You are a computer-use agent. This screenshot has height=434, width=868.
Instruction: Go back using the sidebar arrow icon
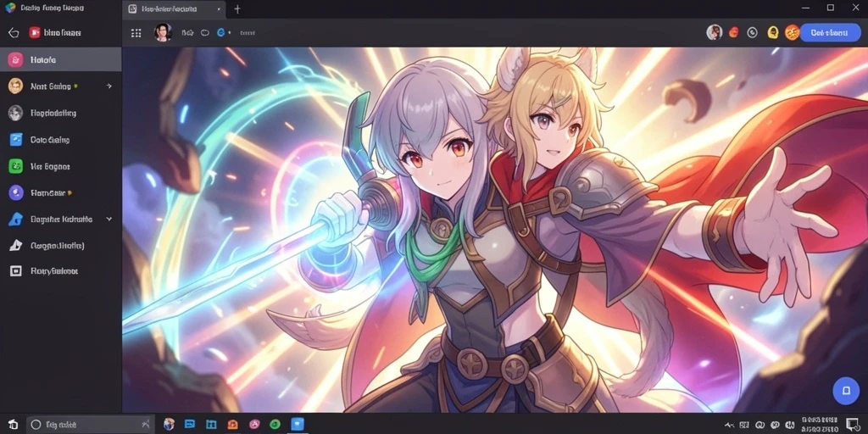point(14,33)
